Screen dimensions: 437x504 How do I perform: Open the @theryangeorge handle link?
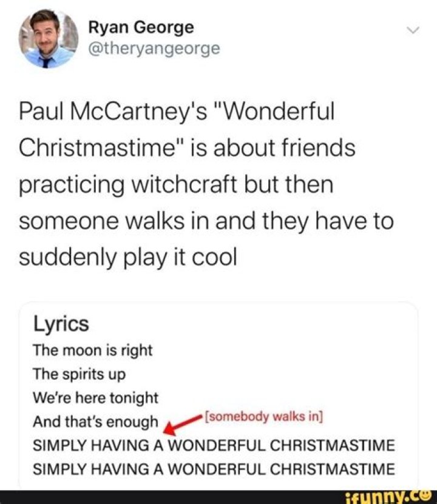(154, 49)
